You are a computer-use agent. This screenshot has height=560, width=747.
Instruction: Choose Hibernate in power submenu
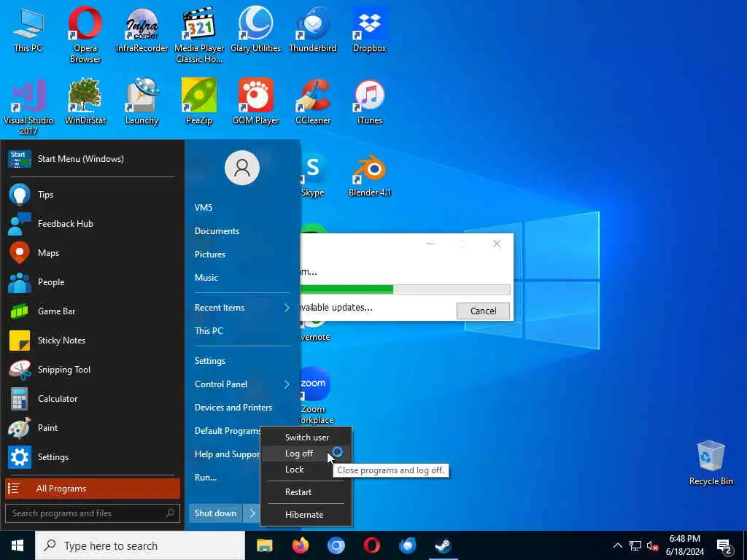[306, 514]
